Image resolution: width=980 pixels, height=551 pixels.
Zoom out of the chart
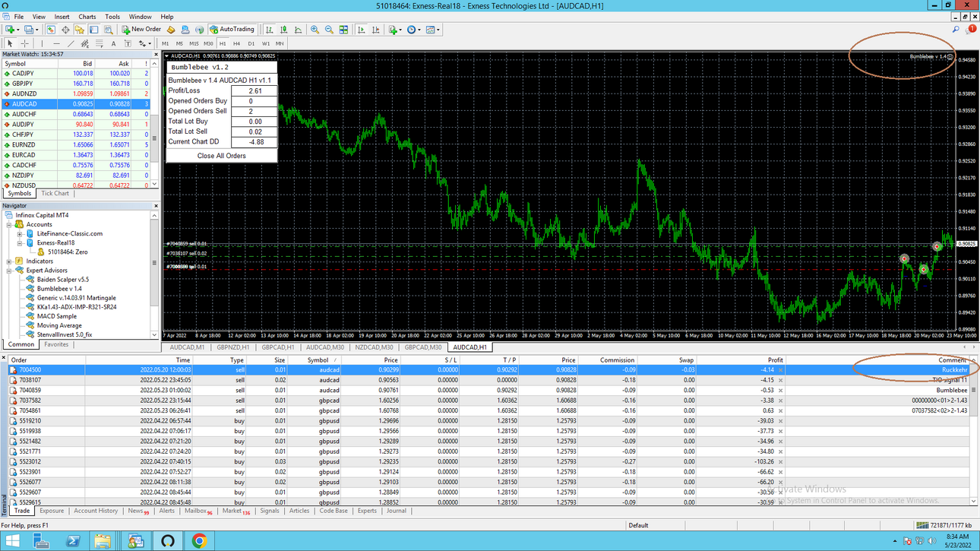(329, 30)
